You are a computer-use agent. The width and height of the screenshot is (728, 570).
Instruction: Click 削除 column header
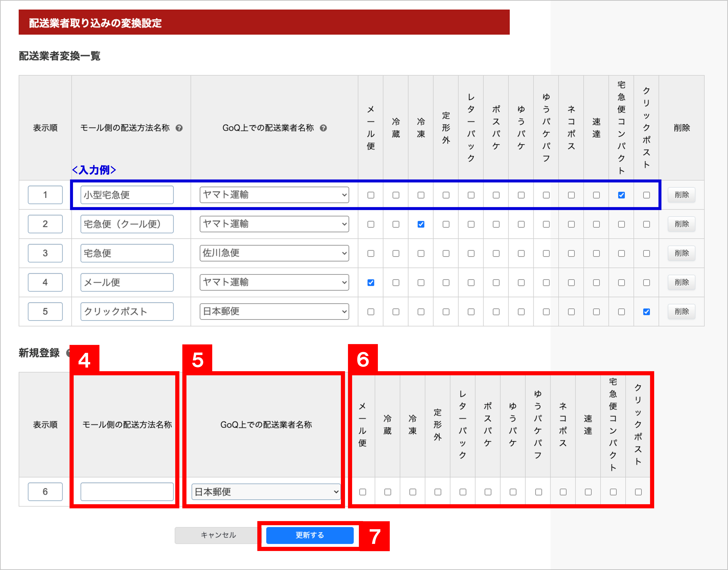tap(681, 128)
